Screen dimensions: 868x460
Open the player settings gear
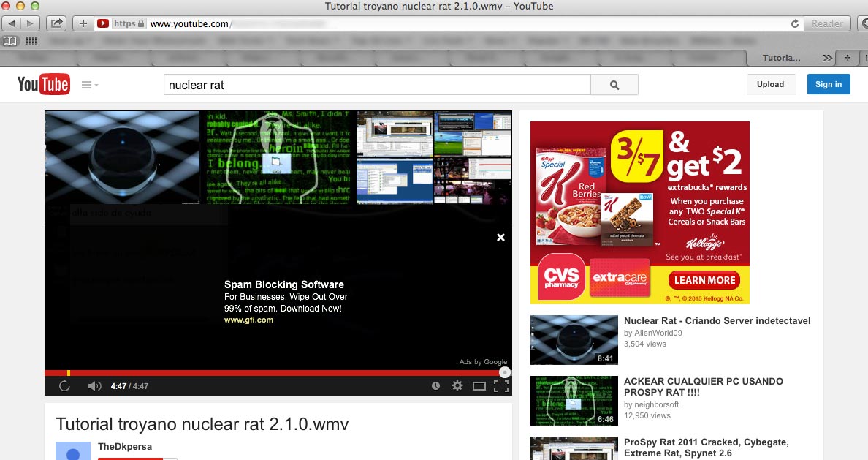click(x=457, y=385)
